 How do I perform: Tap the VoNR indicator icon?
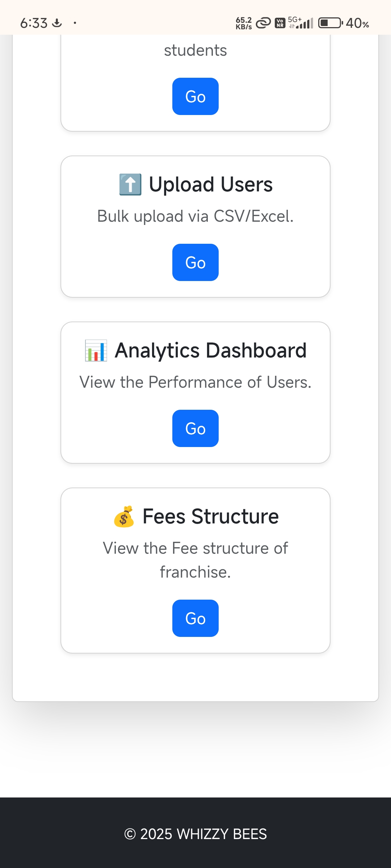click(x=280, y=23)
